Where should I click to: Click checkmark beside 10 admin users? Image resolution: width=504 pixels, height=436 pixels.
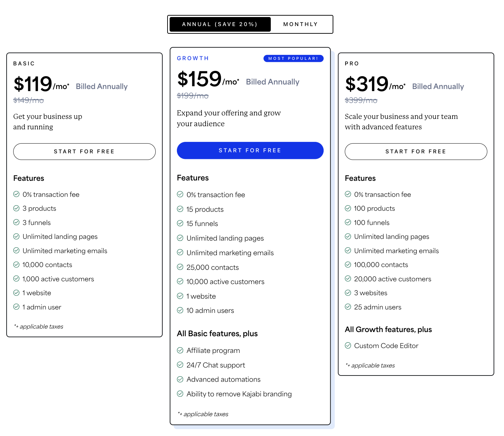pyautogui.click(x=180, y=310)
